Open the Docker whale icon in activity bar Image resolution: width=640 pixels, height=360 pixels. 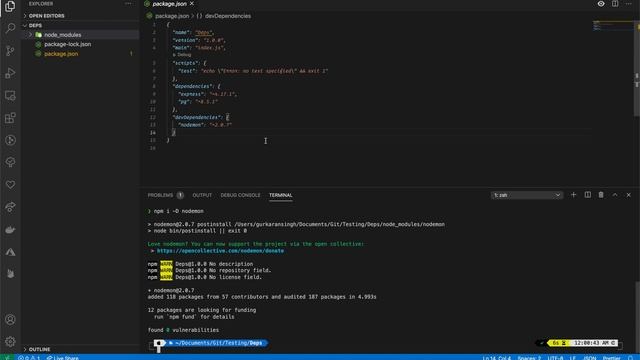[10, 229]
